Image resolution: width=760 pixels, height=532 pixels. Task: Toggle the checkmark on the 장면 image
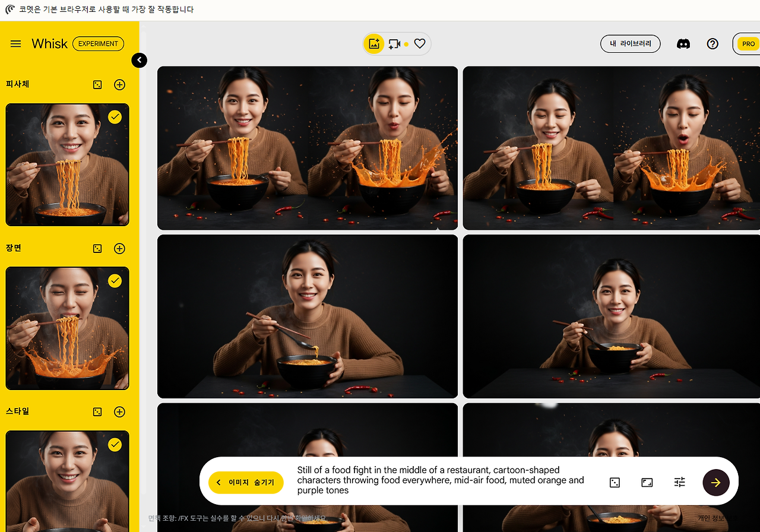[x=115, y=281]
